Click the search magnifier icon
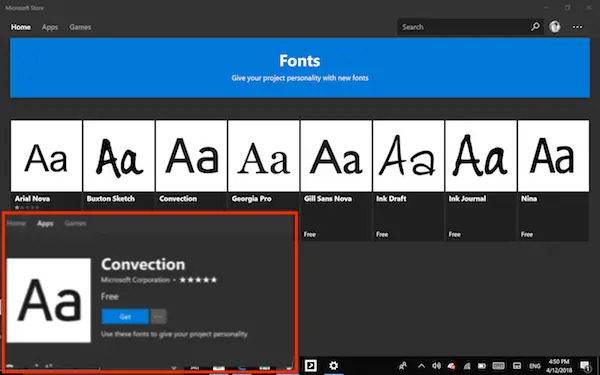The image size is (600, 375). click(535, 26)
